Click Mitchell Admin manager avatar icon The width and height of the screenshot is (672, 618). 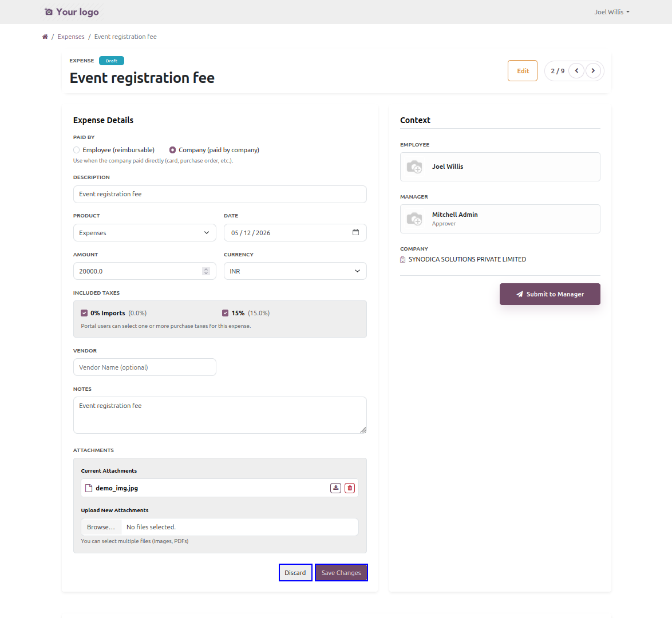[414, 219]
